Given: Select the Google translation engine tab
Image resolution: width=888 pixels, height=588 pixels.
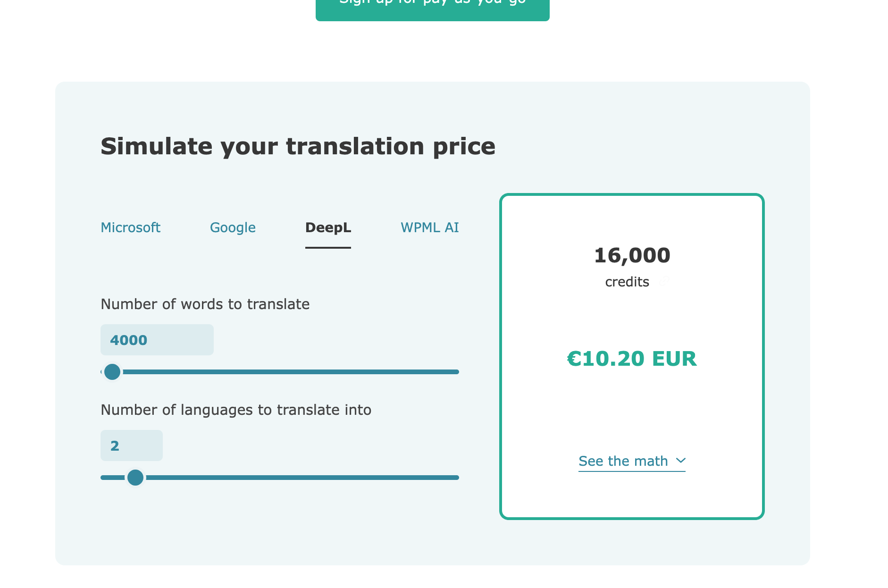Looking at the screenshot, I should tap(233, 227).
